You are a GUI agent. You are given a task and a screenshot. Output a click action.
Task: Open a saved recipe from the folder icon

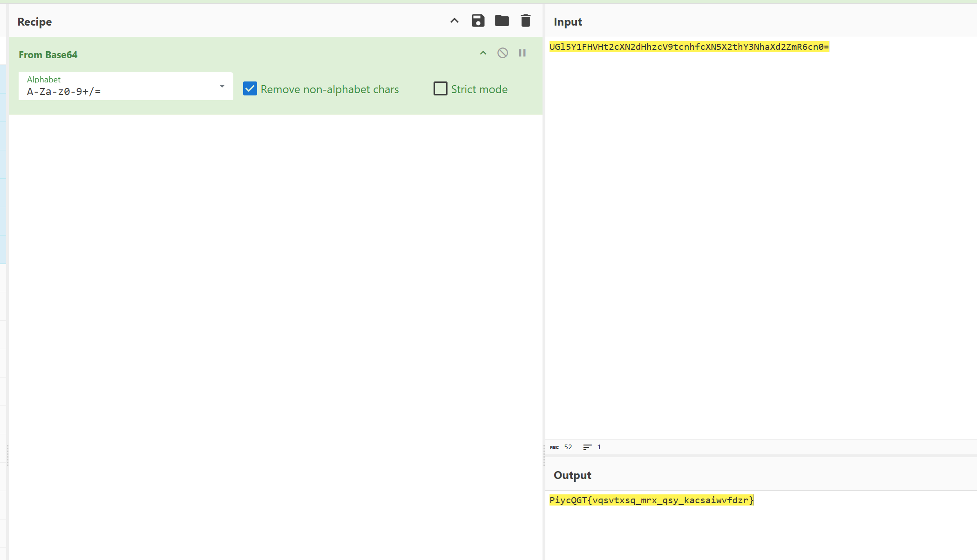[x=502, y=20]
